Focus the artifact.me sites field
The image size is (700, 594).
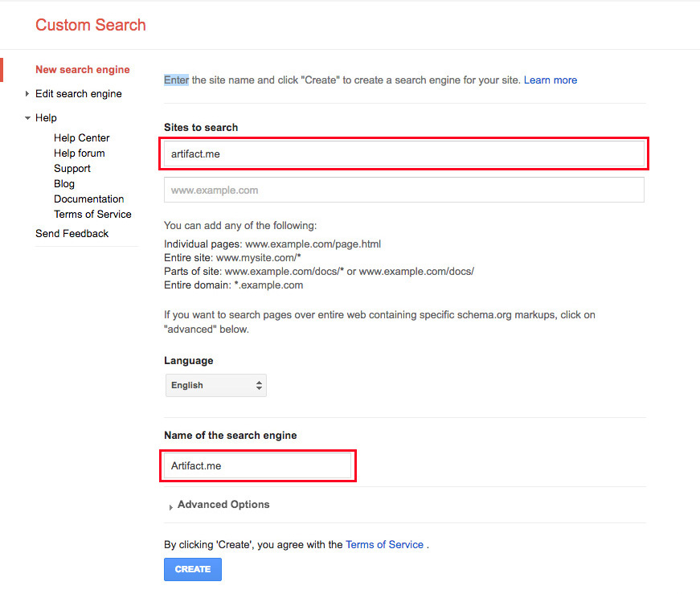pyautogui.click(x=404, y=154)
